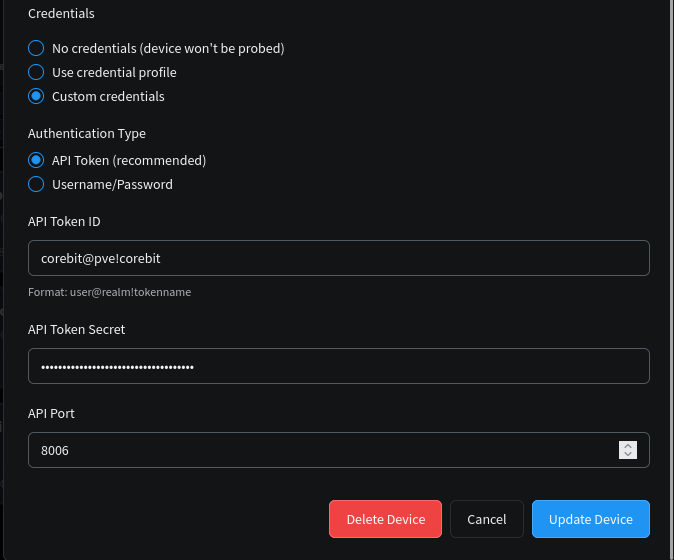Click the dialog's right-edge scrollbar
This screenshot has width=674, height=560.
[670, 280]
